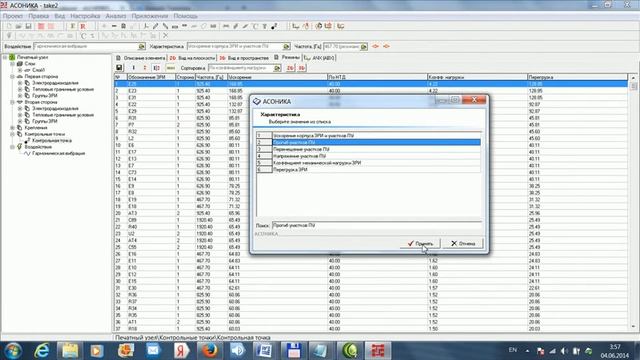Select table row 37 with R18

tap(370, 329)
